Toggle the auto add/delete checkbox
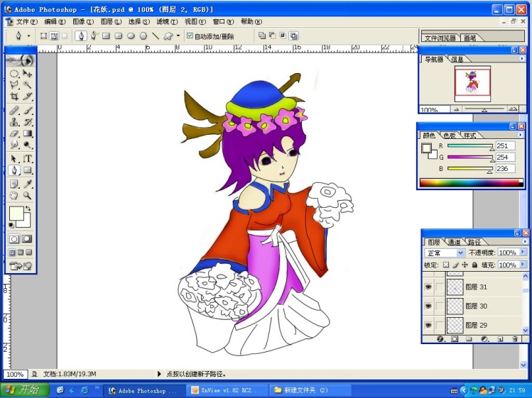 click(190, 35)
